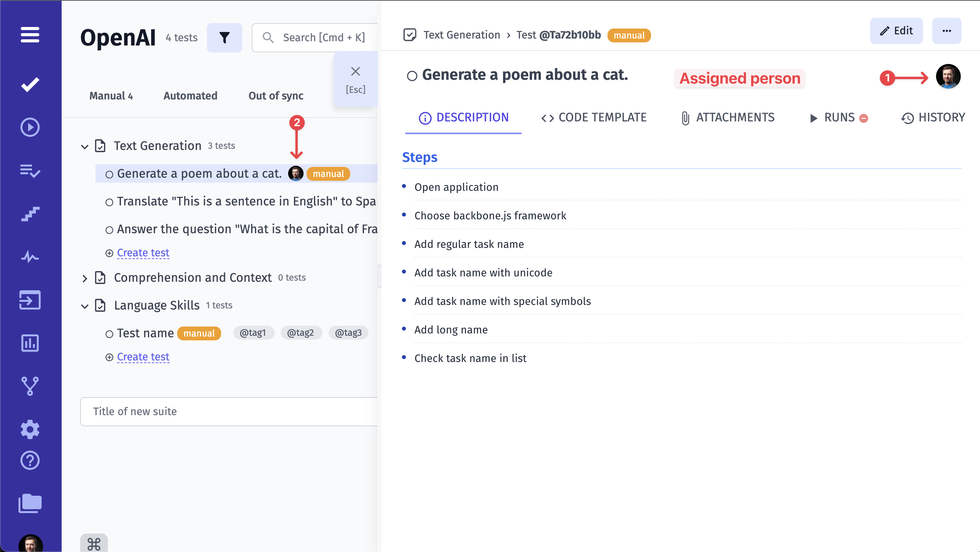Image resolution: width=980 pixels, height=552 pixels.
Task: Open the Imports arrow-box icon in the sidebar
Action: [30, 300]
